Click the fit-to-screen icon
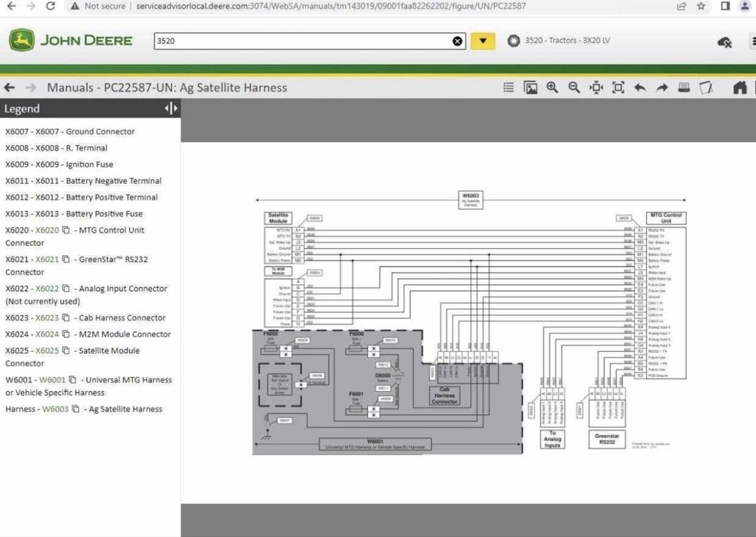The image size is (756, 537). (618, 88)
